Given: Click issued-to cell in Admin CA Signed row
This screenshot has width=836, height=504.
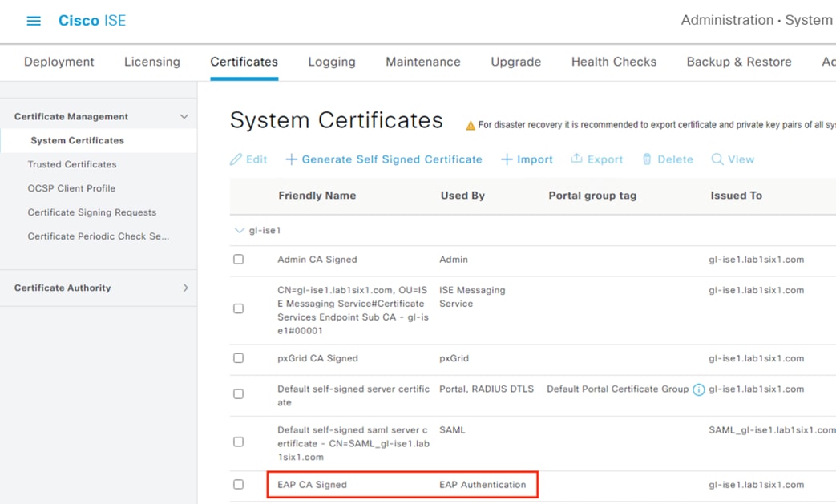Looking at the screenshot, I should [756, 260].
